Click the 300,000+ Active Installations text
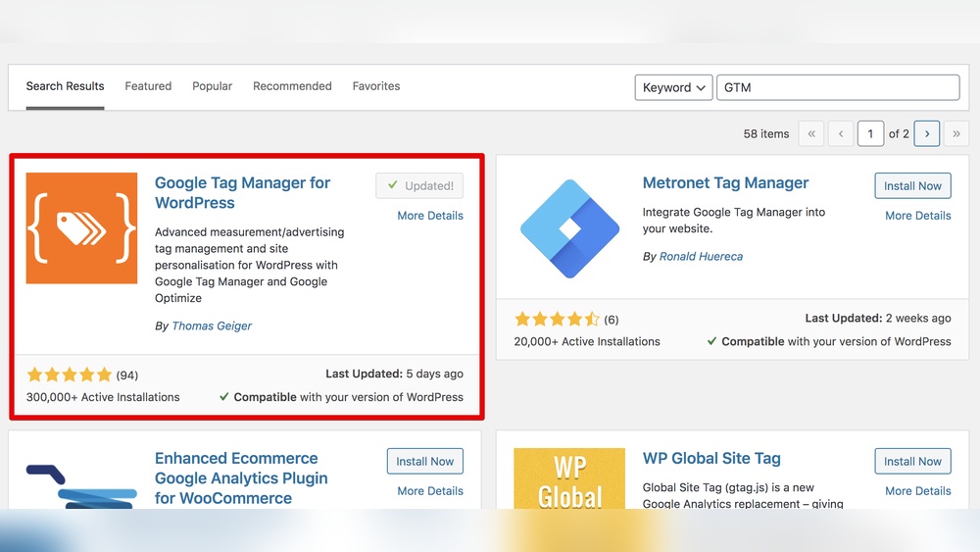 click(103, 398)
